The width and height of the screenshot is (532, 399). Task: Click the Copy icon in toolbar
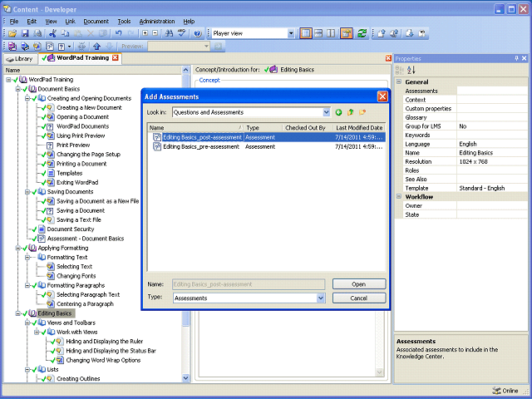click(x=65, y=33)
